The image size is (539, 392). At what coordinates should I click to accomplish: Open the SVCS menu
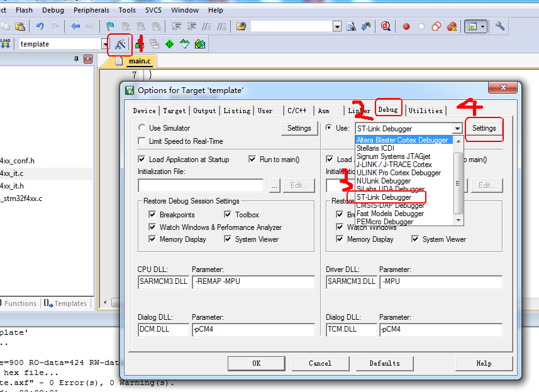click(153, 10)
